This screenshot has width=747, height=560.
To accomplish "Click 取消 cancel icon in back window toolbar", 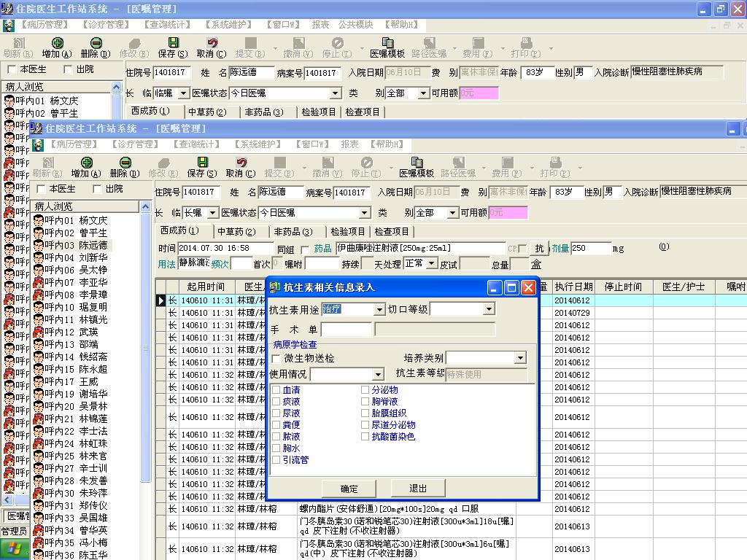I will click(x=212, y=43).
